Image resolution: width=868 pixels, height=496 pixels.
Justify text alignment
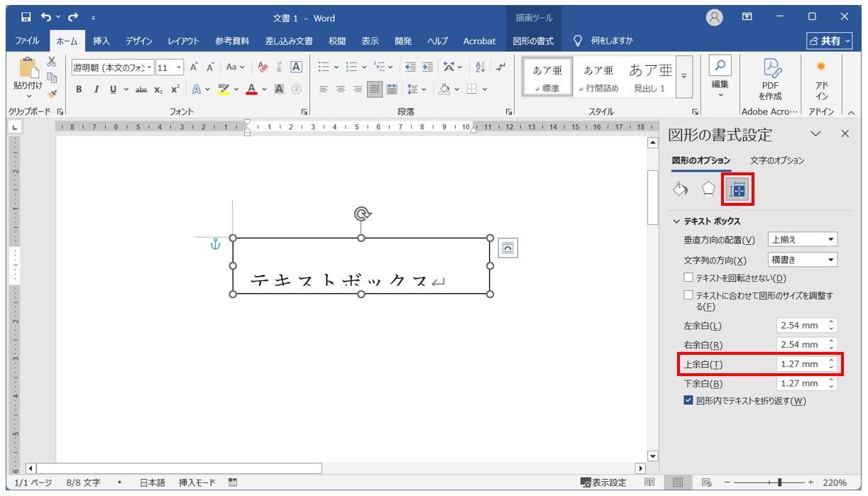(x=374, y=89)
